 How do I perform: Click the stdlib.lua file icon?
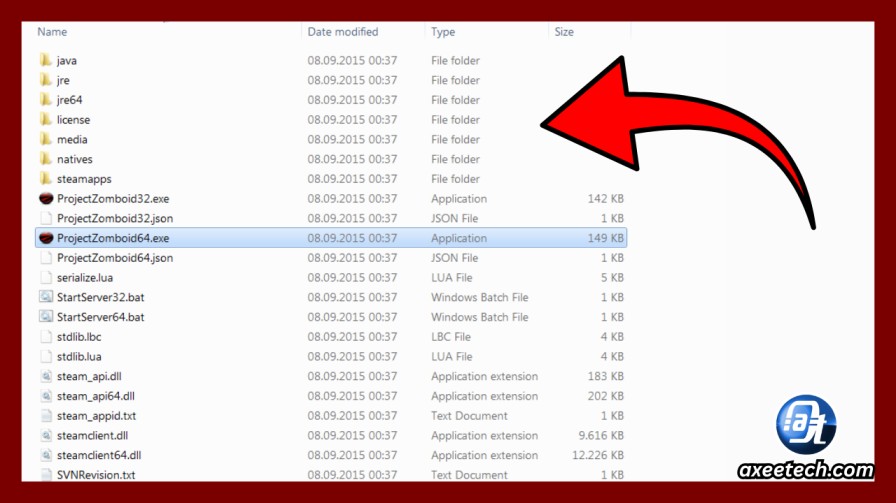click(x=46, y=356)
